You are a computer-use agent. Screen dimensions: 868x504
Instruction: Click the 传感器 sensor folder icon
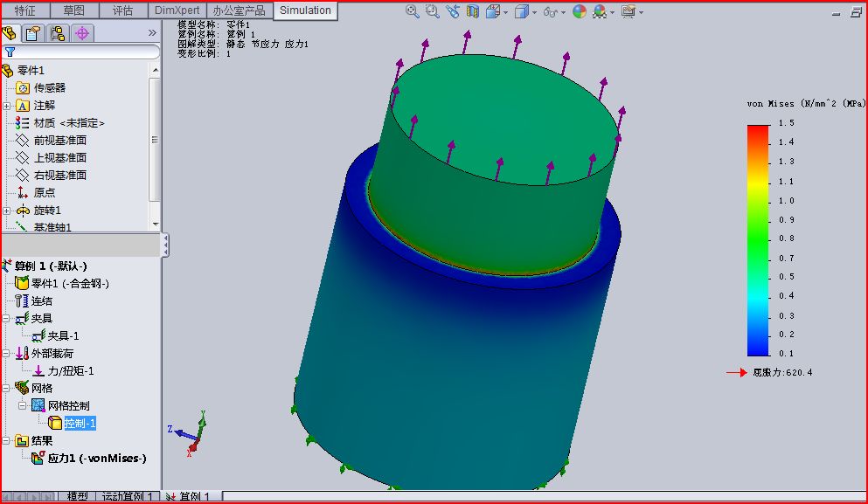pyautogui.click(x=23, y=88)
